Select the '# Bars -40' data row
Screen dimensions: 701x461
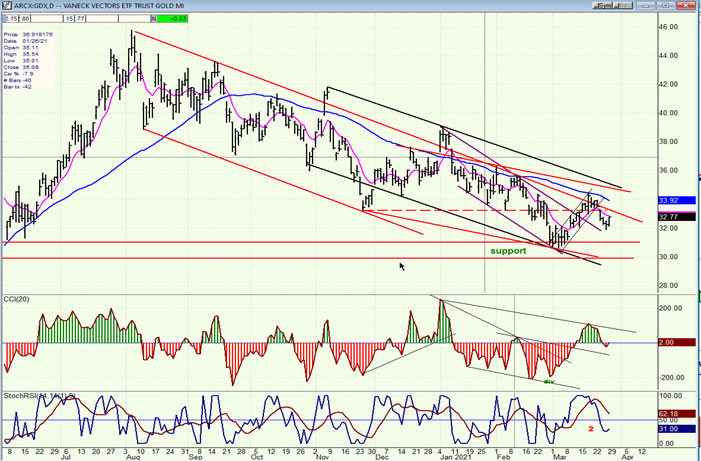coord(18,80)
